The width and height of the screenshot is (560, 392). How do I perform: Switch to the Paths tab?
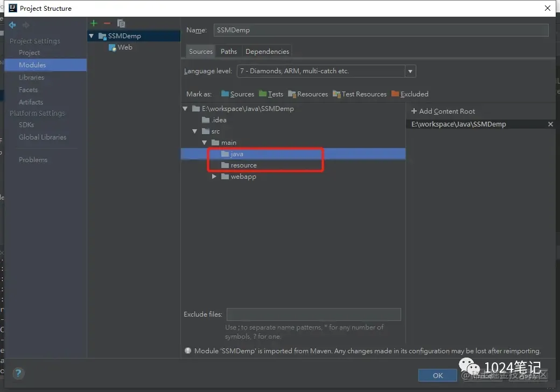tap(228, 51)
